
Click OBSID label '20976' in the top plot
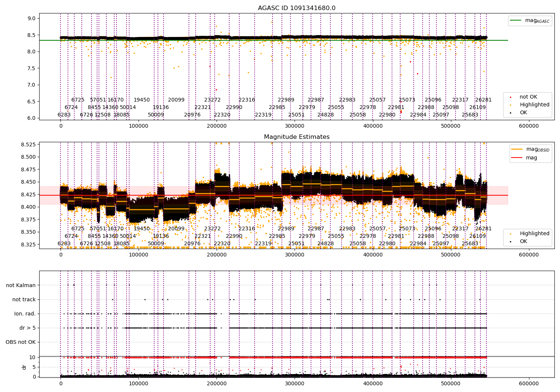tap(192, 115)
